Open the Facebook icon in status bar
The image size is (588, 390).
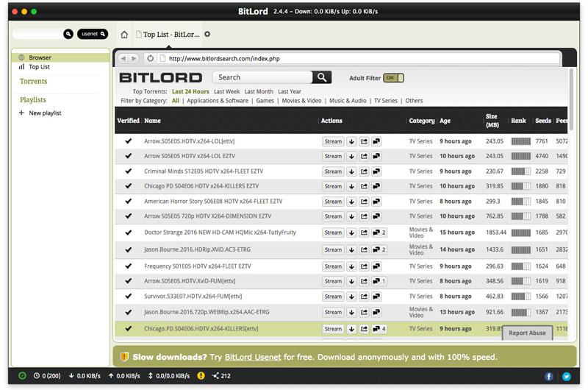click(548, 377)
